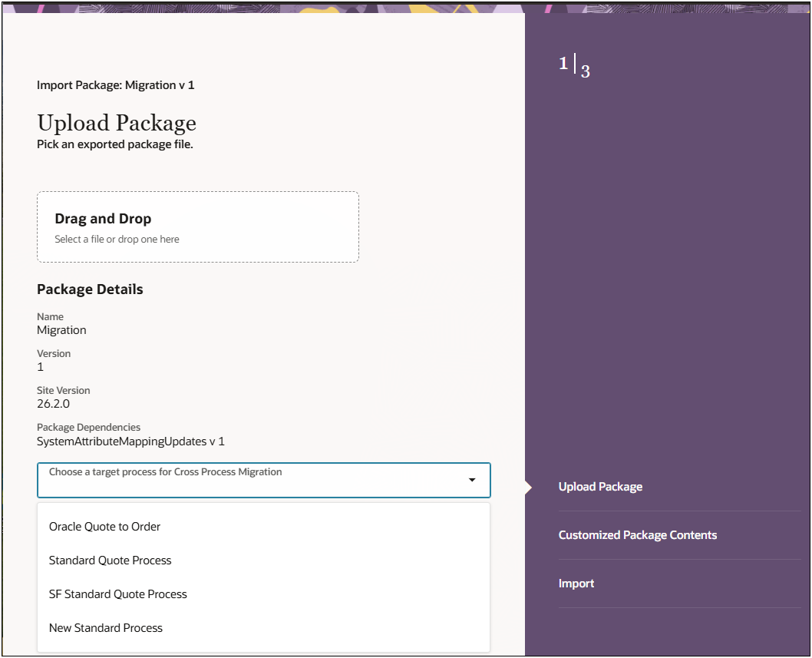Viewport: 812px width, 658px height.
Task: Click the Site Version value 26.2.0
Action: pyautogui.click(x=53, y=404)
